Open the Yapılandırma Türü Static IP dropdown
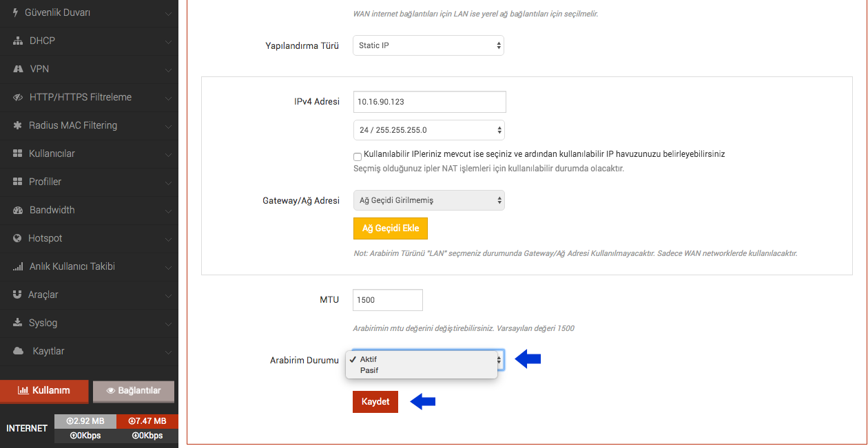The height and width of the screenshot is (448, 868). [428, 45]
